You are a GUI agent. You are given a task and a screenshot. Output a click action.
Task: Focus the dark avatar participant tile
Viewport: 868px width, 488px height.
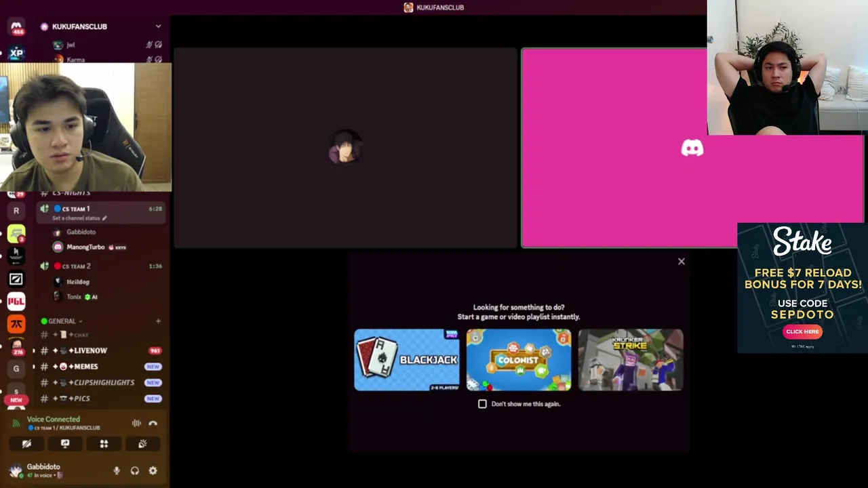[346, 148]
